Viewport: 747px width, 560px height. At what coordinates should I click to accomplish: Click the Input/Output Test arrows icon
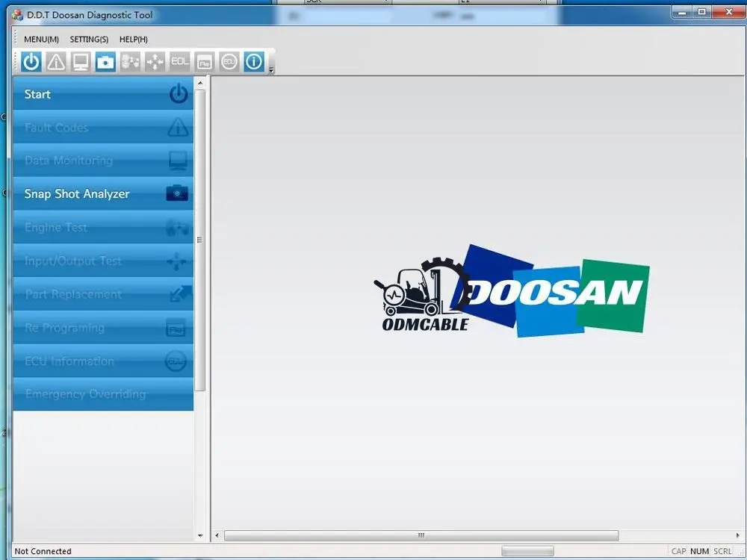154,61
